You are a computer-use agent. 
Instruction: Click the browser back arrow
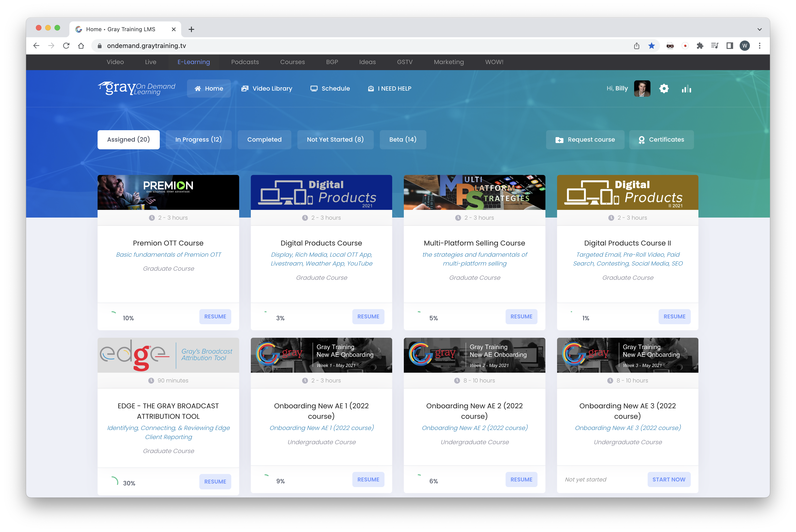36,46
